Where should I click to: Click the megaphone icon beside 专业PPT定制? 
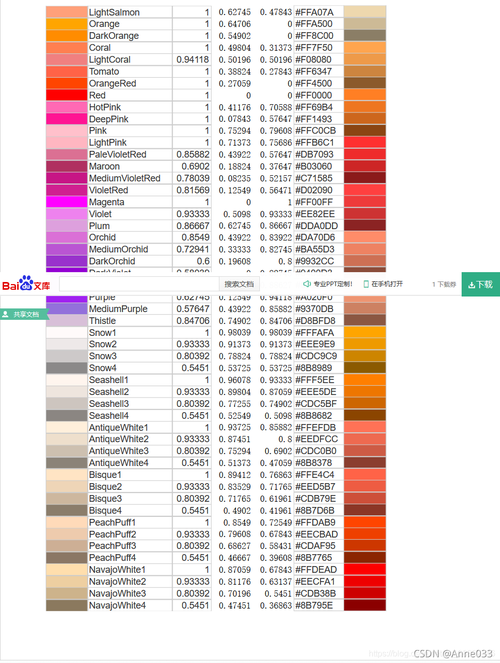(307, 284)
